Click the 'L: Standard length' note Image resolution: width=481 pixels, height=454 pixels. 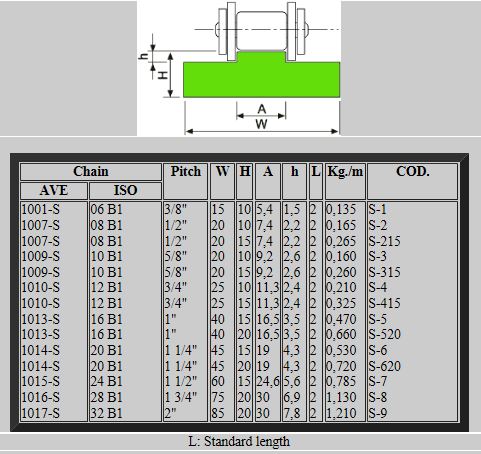coord(239,441)
